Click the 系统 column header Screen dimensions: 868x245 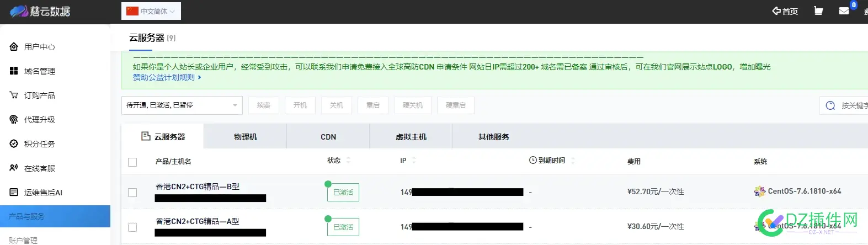point(760,161)
